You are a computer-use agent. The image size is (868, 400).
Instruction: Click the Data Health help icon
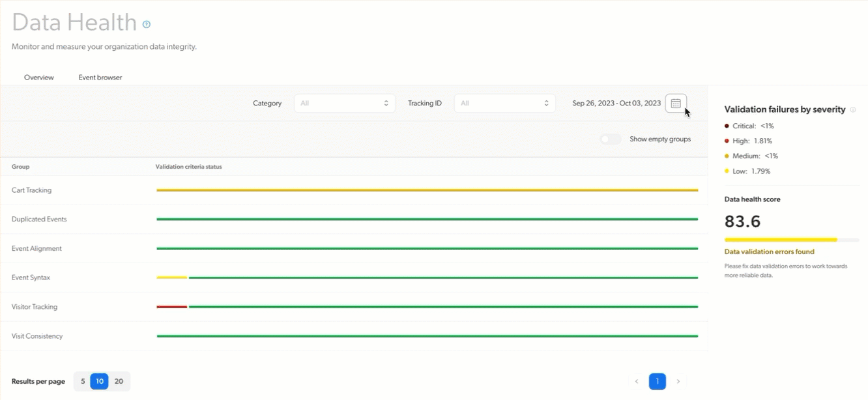[146, 23]
